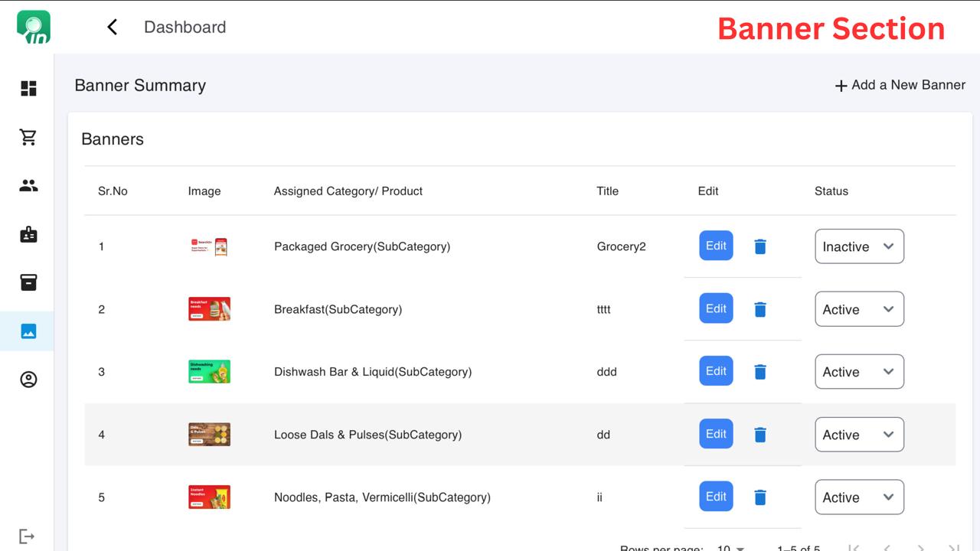Open the dashboard grid icon in sidebar

pyautogui.click(x=28, y=89)
